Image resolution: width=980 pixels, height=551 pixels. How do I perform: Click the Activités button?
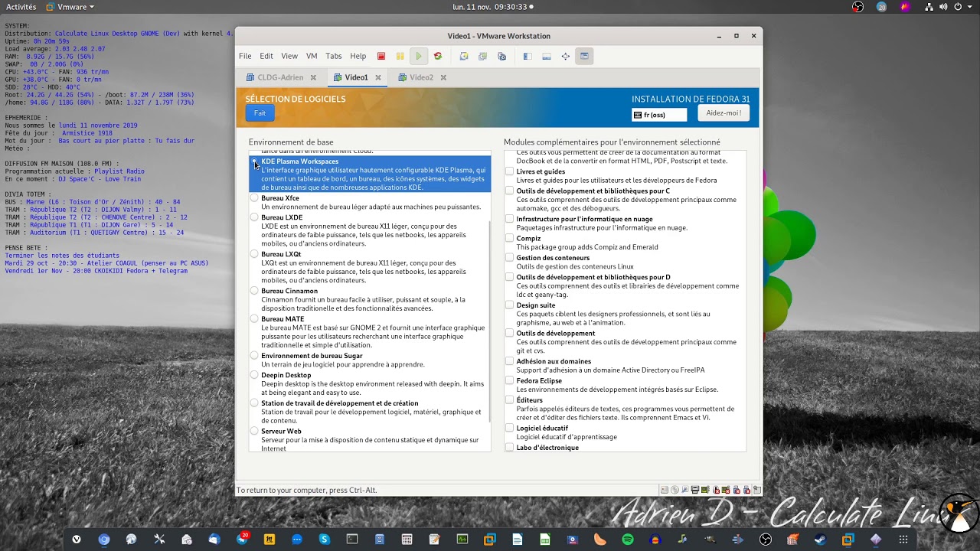[x=21, y=7]
